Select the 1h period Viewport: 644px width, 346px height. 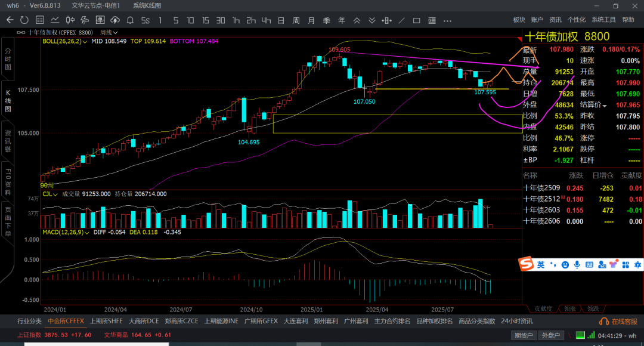(x=236, y=20)
